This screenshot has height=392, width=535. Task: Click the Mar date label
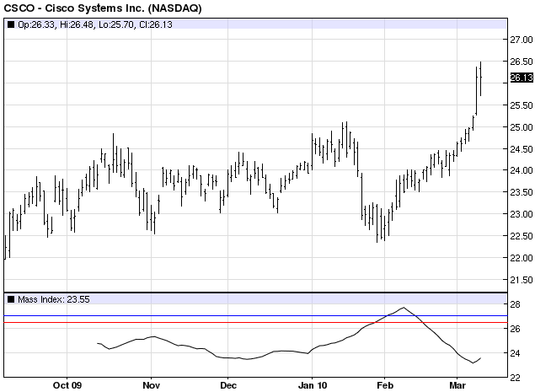(457, 385)
